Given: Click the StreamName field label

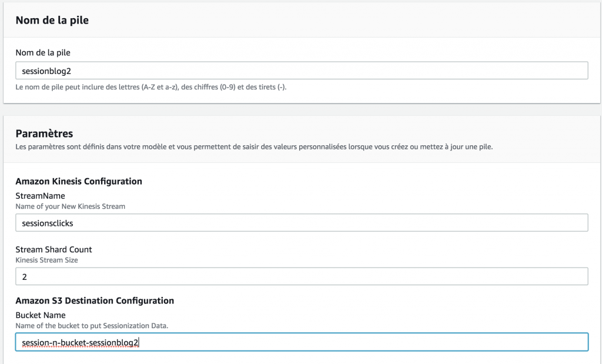Looking at the screenshot, I should (39, 195).
